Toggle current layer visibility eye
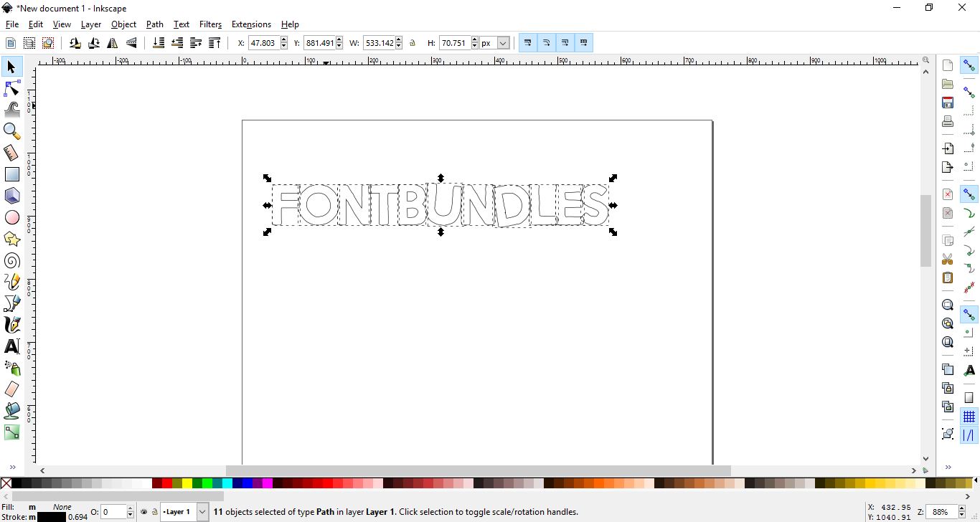This screenshot has width=980, height=522. click(144, 512)
